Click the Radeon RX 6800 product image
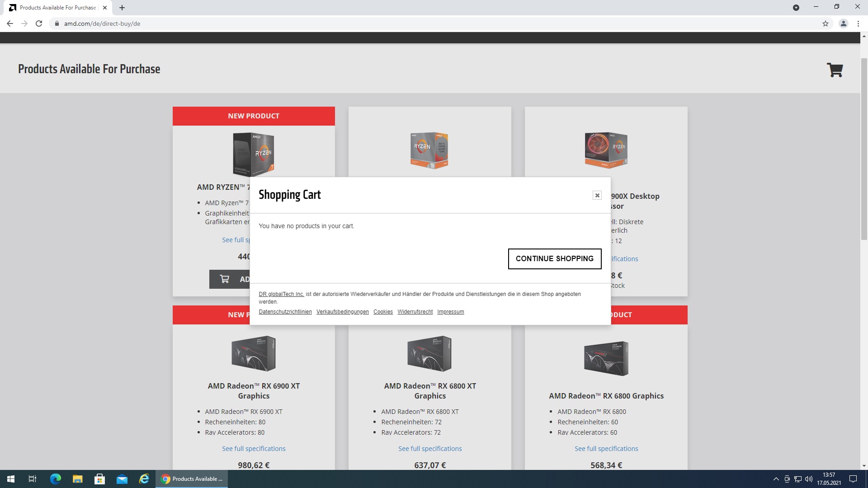 (x=606, y=358)
